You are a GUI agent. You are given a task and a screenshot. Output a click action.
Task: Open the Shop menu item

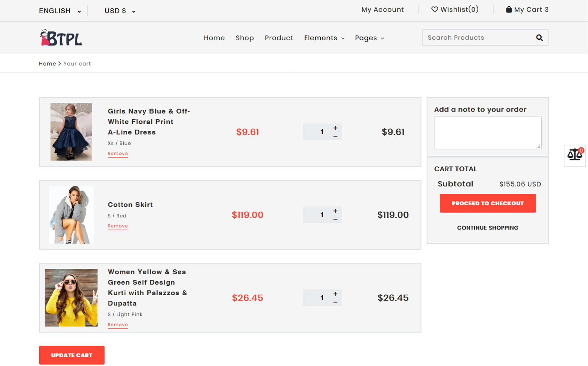click(245, 38)
